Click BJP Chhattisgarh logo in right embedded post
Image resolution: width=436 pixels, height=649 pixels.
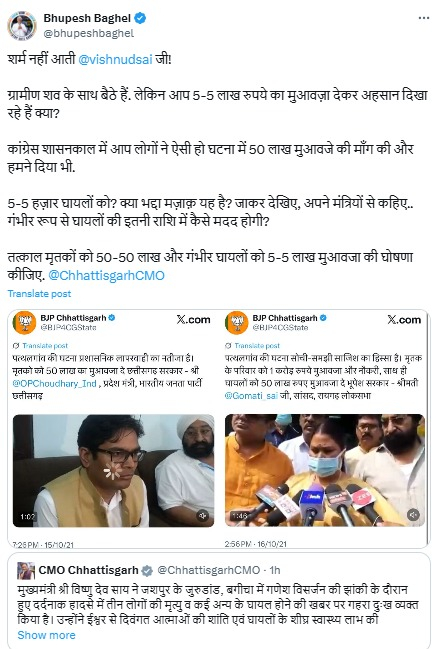(236, 322)
